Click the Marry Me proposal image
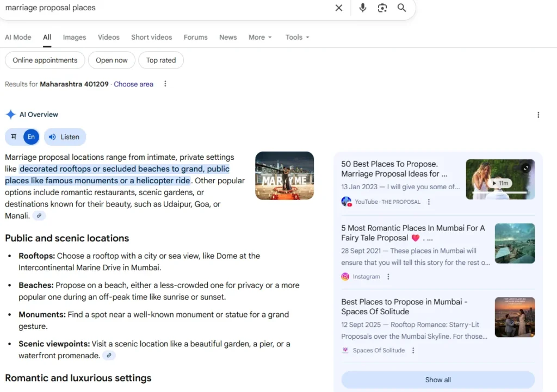Viewport: 557px width, 392px height. pyautogui.click(x=284, y=175)
